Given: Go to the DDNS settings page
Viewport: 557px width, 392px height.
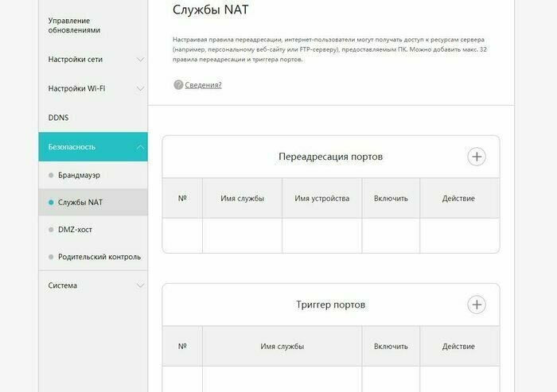Looking at the screenshot, I should point(59,118).
